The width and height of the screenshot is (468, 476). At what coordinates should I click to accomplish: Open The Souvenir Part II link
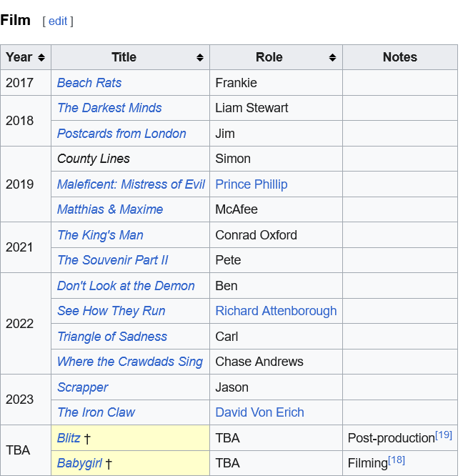[x=113, y=260]
